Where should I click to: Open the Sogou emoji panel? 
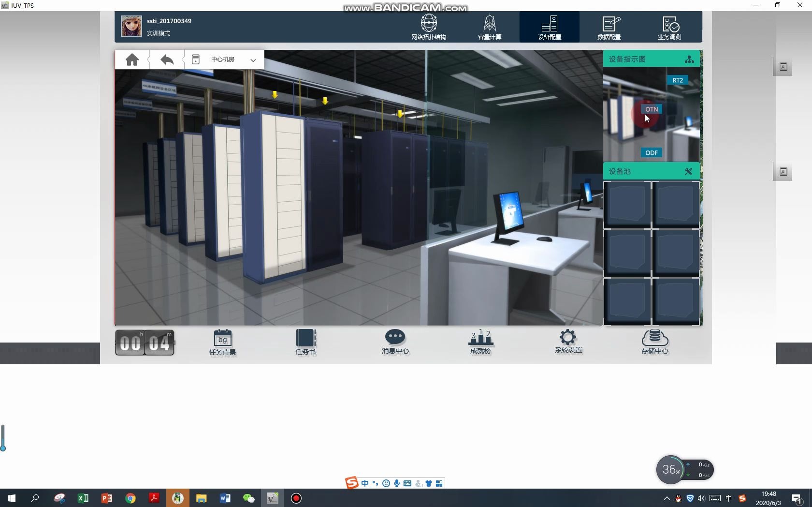(x=386, y=483)
